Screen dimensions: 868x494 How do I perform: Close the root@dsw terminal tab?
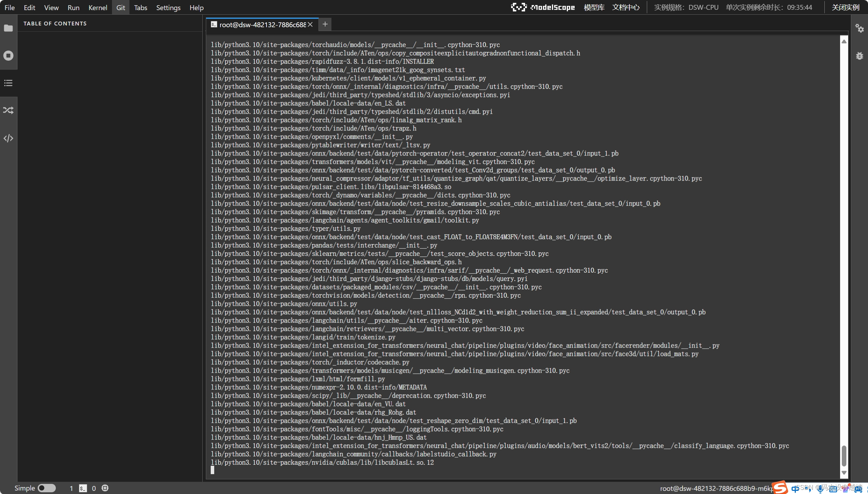310,24
